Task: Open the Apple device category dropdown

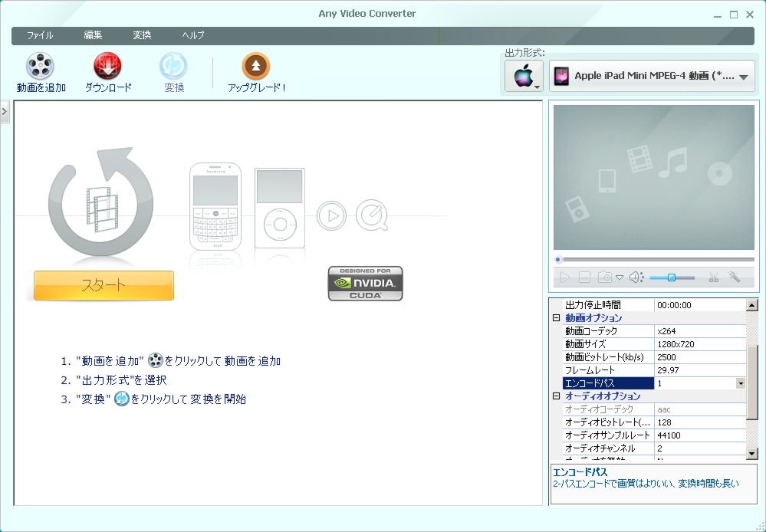Action: click(x=524, y=76)
